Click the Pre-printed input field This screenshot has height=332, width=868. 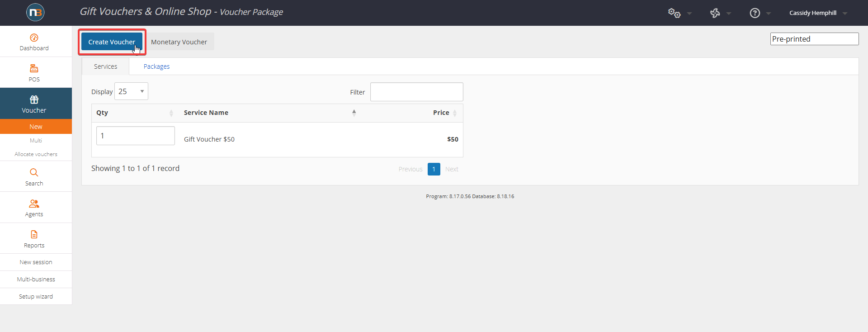click(814, 39)
